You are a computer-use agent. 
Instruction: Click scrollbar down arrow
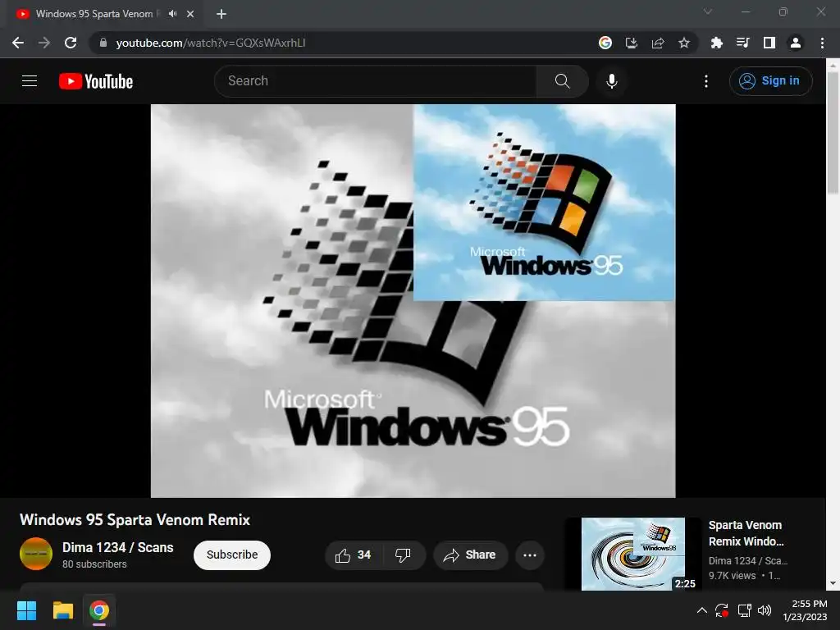[x=833, y=583]
